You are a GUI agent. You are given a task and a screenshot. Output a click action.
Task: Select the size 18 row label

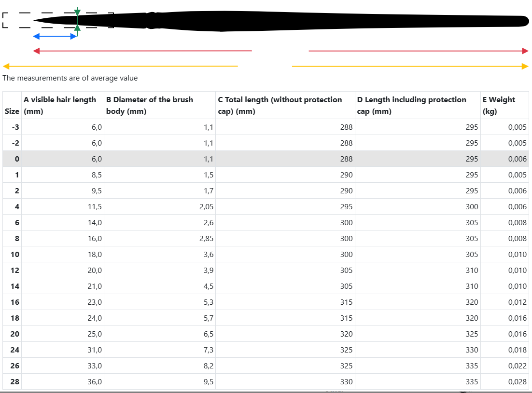[15, 318]
